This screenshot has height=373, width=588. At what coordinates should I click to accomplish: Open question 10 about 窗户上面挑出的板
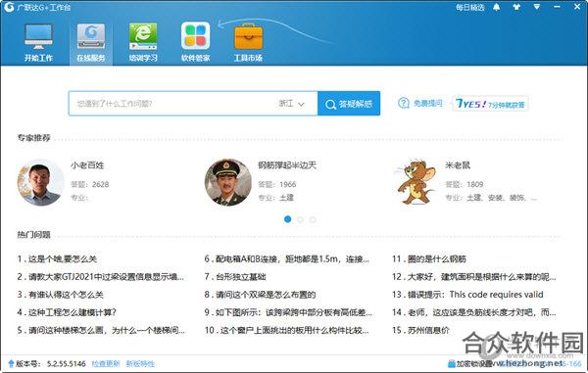pos(287,330)
